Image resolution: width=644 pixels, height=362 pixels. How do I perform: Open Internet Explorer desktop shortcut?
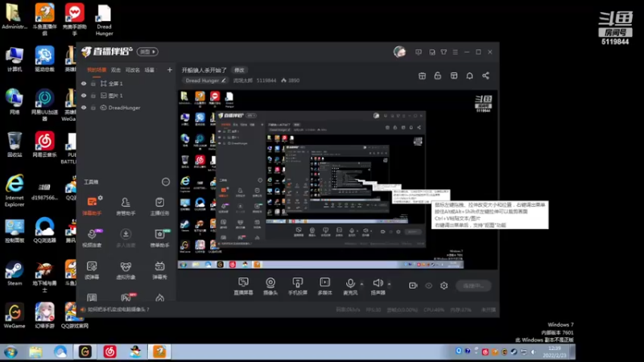point(14,191)
